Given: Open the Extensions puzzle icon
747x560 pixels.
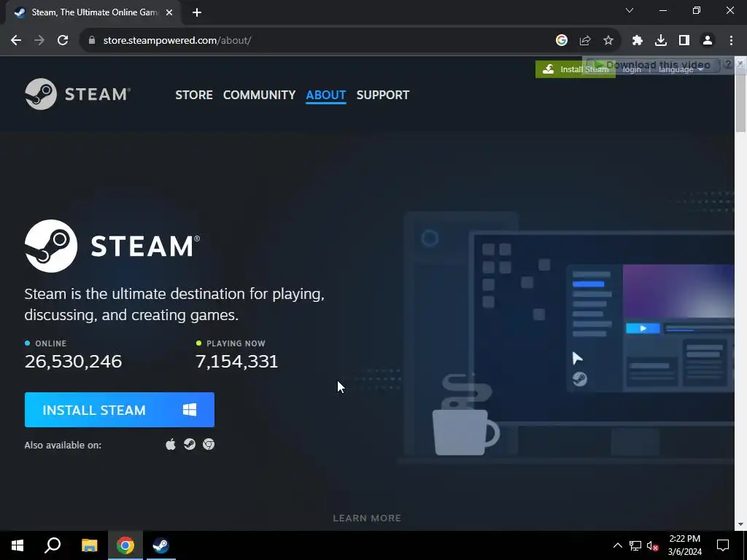Looking at the screenshot, I should point(638,41).
